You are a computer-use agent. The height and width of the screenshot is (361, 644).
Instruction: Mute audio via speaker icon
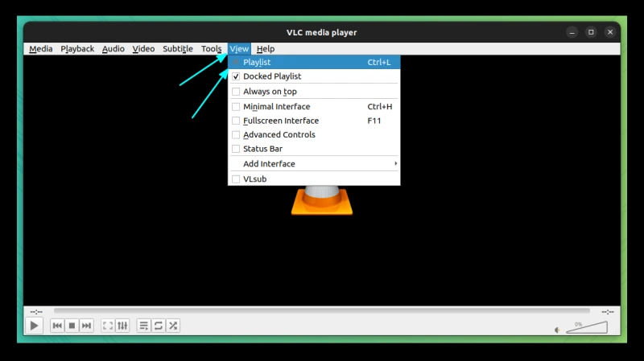(x=557, y=330)
